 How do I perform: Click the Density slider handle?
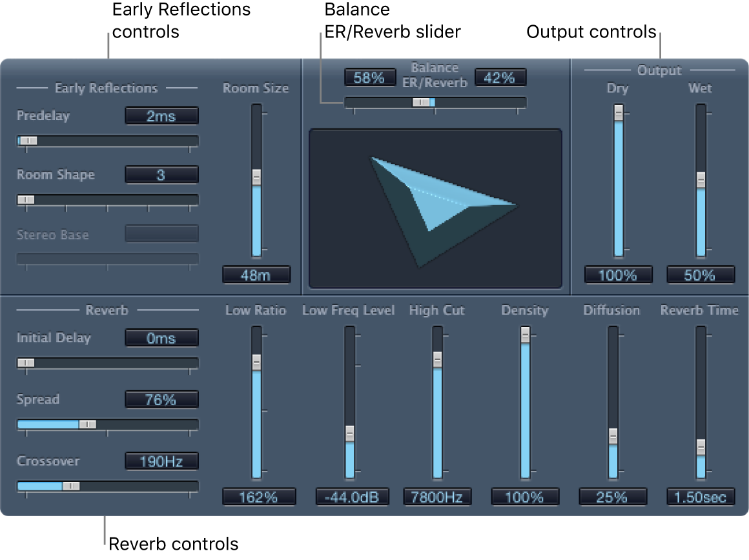(x=525, y=335)
